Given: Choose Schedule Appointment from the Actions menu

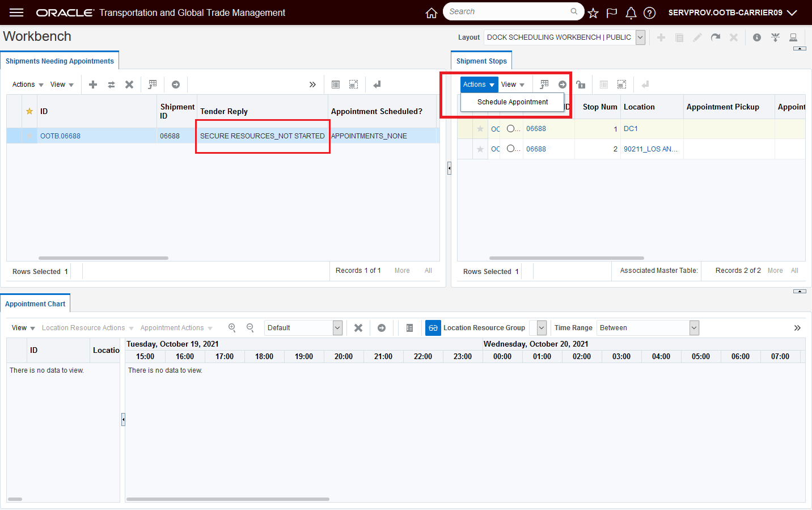Looking at the screenshot, I should tap(513, 102).
